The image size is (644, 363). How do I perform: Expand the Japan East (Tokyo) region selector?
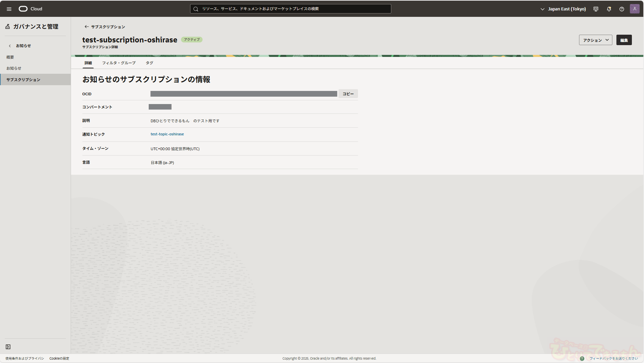[563, 9]
